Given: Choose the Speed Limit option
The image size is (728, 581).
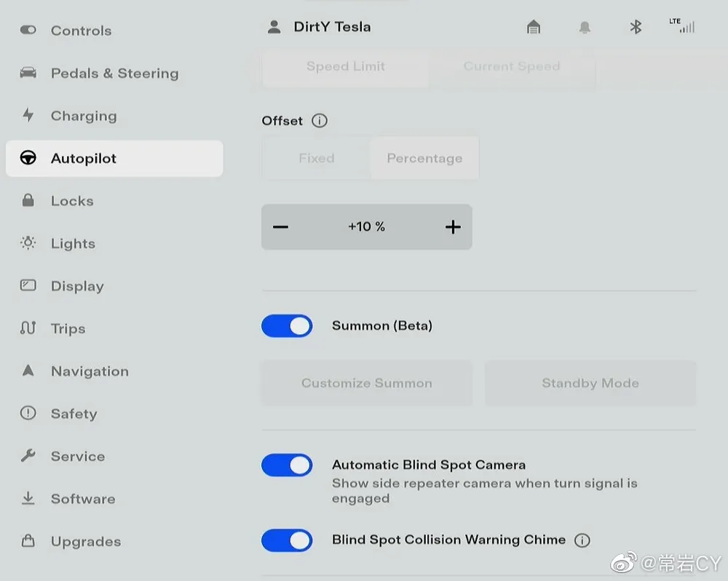Looking at the screenshot, I should (345, 67).
